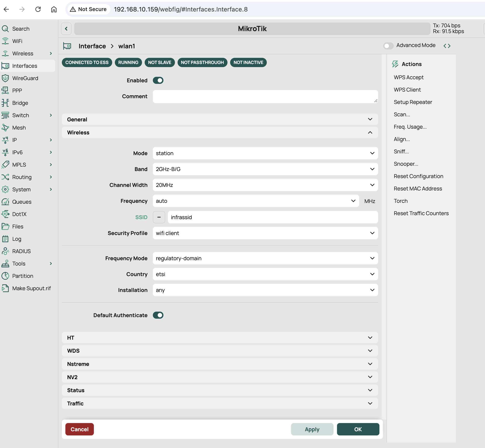Image resolution: width=485 pixels, height=448 pixels.
Task: Disable the interface Enabled toggle
Action: point(158,80)
